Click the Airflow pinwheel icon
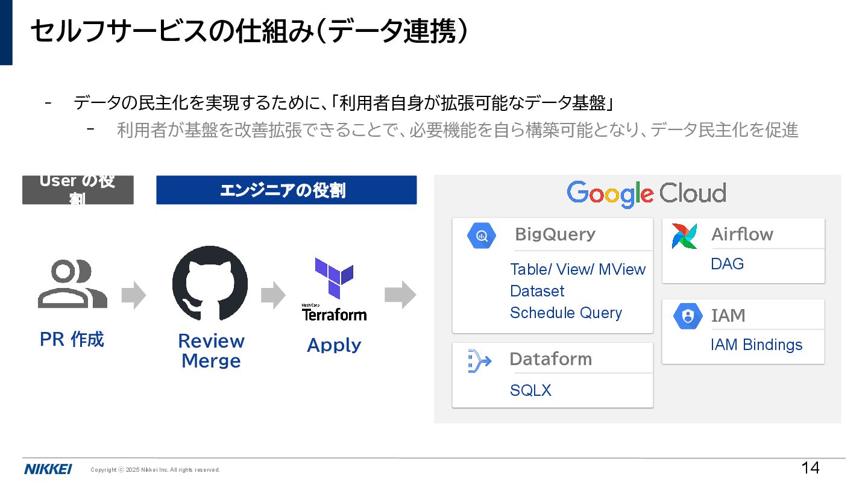The image size is (868, 488). tap(685, 236)
